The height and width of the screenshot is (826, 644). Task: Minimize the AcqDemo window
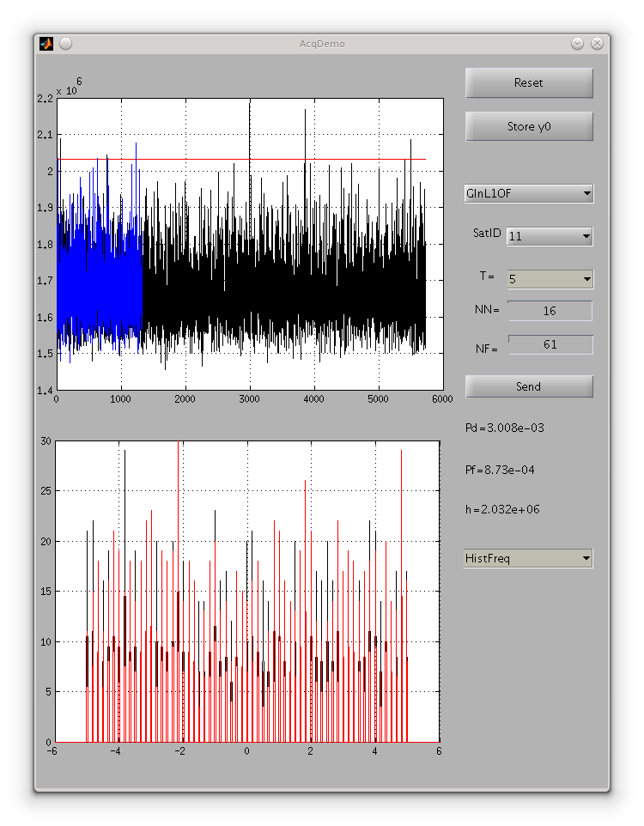tap(577, 44)
